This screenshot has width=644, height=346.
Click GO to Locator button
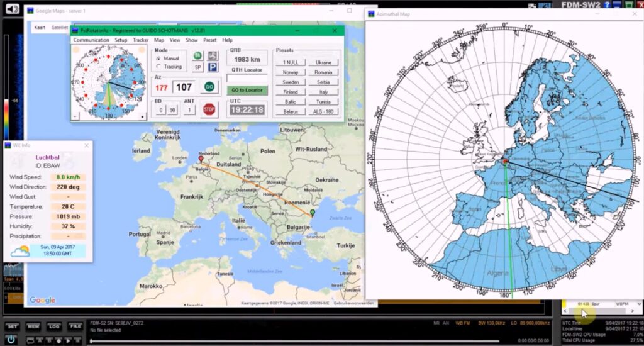click(247, 90)
